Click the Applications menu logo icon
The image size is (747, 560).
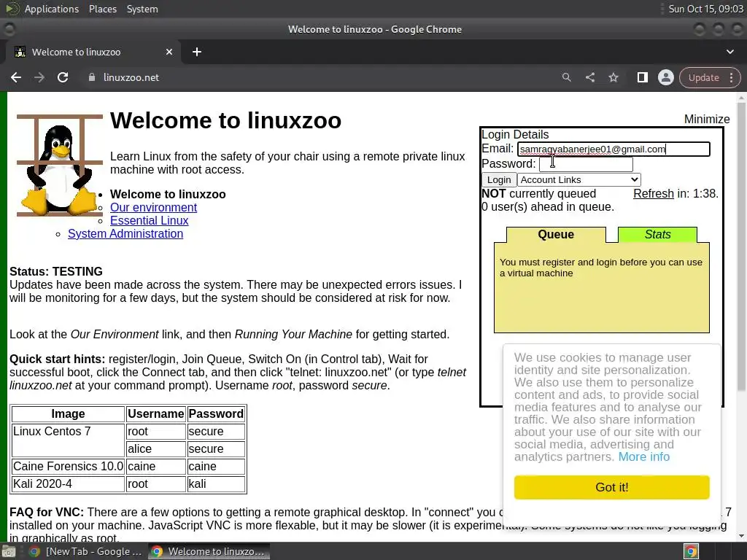point(12,9)
